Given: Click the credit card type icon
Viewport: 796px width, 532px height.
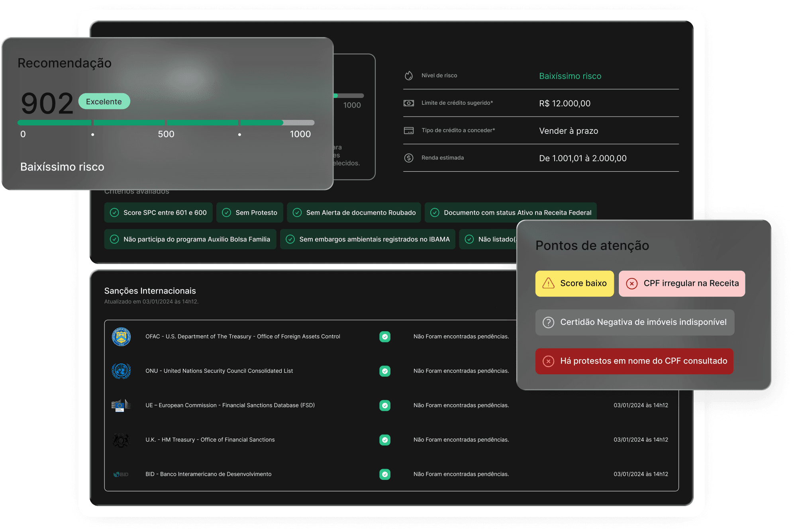Looking at the screenshot, I should tap(409, 131).
